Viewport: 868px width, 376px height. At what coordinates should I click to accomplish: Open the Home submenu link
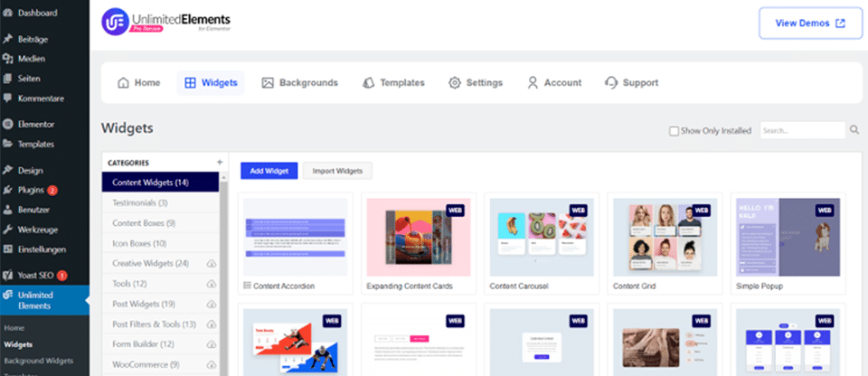14,328
